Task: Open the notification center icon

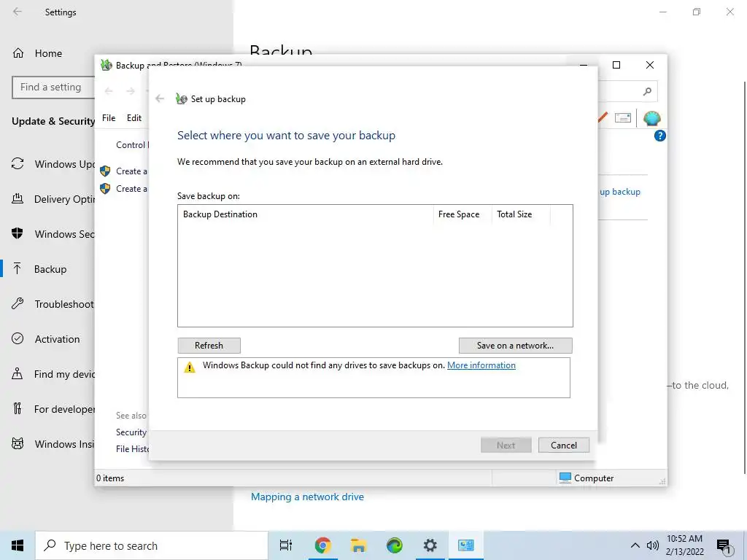Action: [x=724, y=546]
